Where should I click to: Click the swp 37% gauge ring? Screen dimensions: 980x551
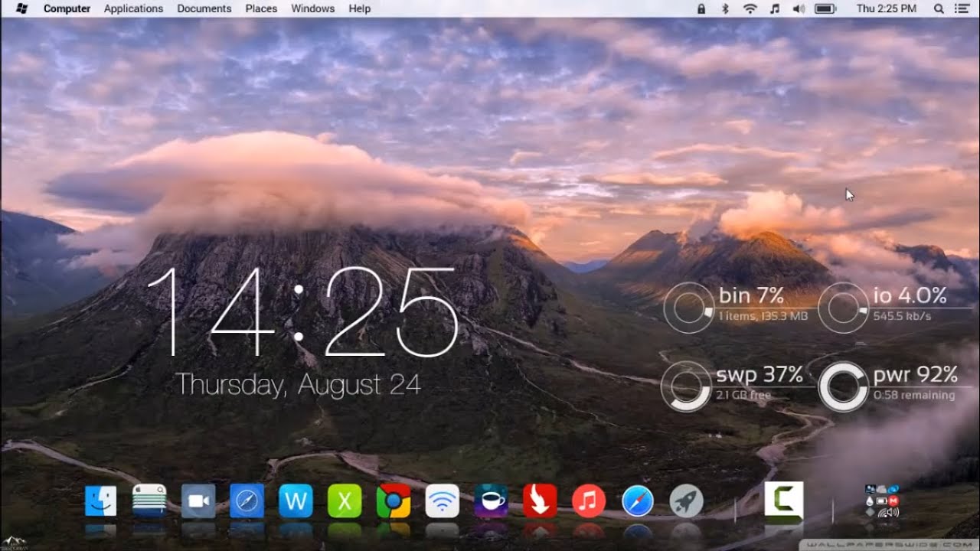coord(686,386)
